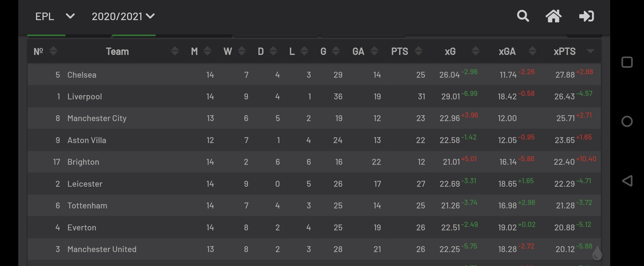Toggle sort order on № column
Viewport: 644px width, 266px height.
(53, 51)
